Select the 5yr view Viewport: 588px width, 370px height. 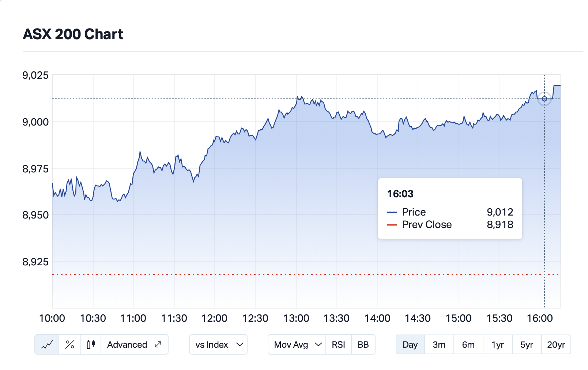point(527,344)
